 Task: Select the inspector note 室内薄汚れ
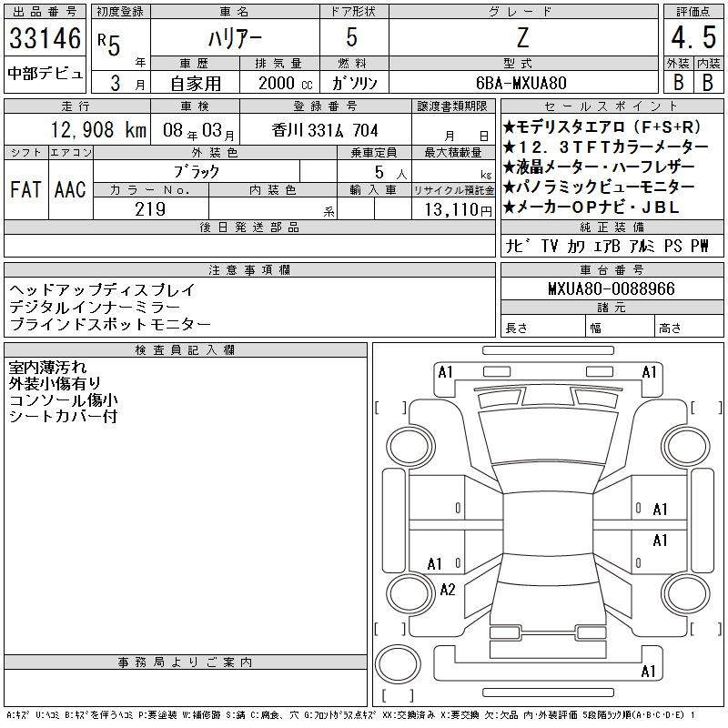click(48, 368)
